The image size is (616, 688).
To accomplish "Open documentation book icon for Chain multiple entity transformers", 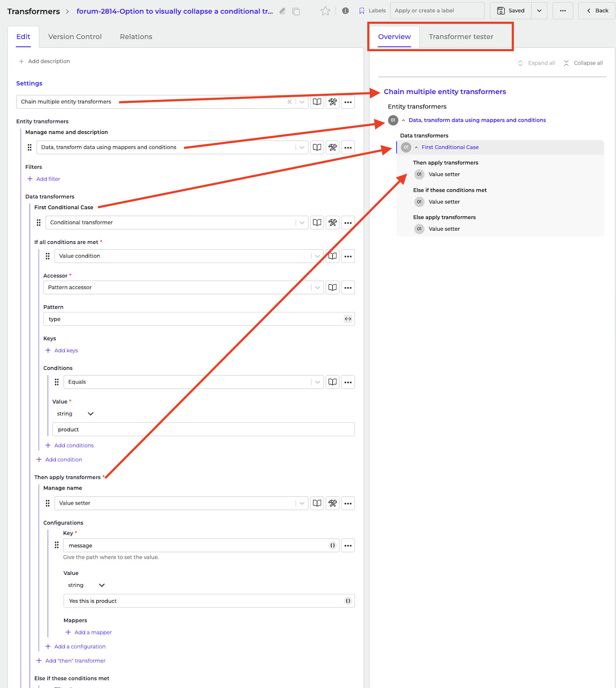I will tap(317, 102).
